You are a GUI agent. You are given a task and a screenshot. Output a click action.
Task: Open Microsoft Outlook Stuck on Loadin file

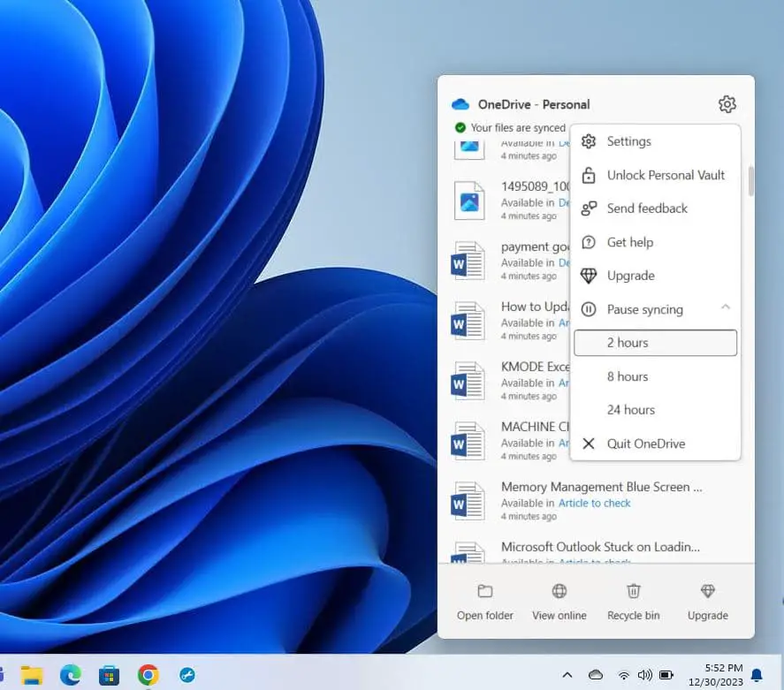[600, 547]
